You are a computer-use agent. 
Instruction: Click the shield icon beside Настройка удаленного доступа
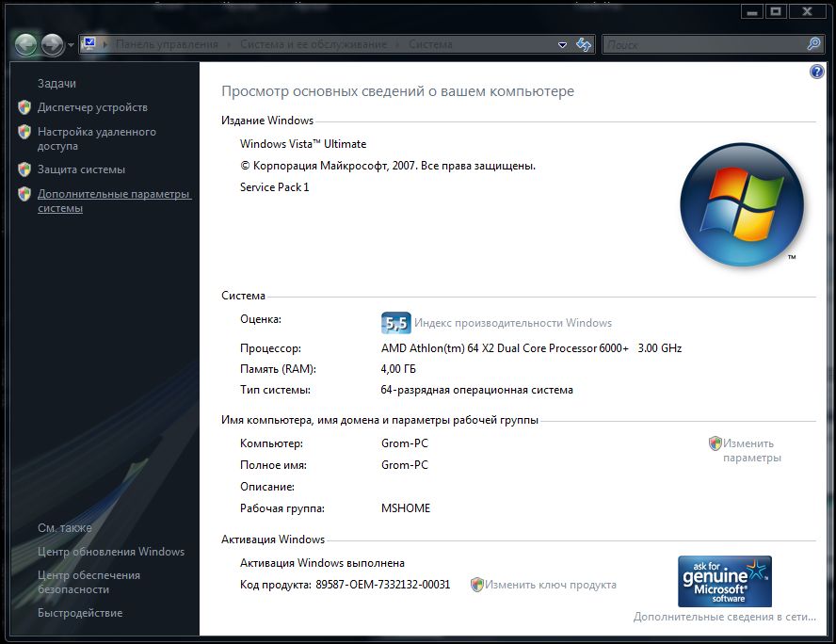pos(24,132)
